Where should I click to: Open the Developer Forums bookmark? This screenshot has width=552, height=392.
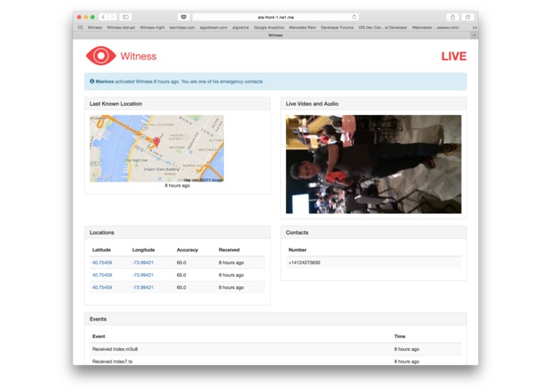(x=337, y=28)
